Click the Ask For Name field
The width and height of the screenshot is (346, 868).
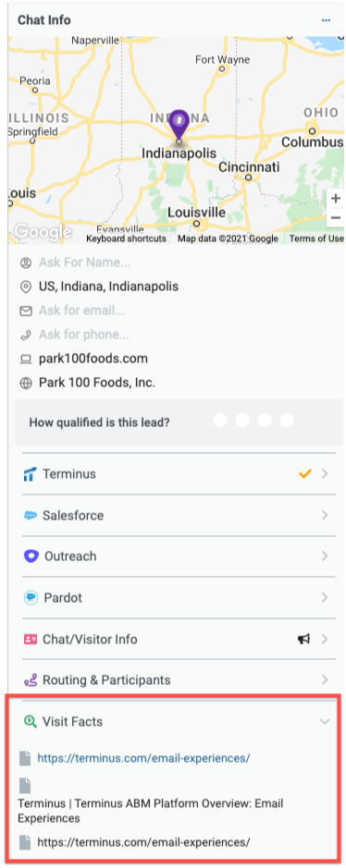(x=84, y=263)
